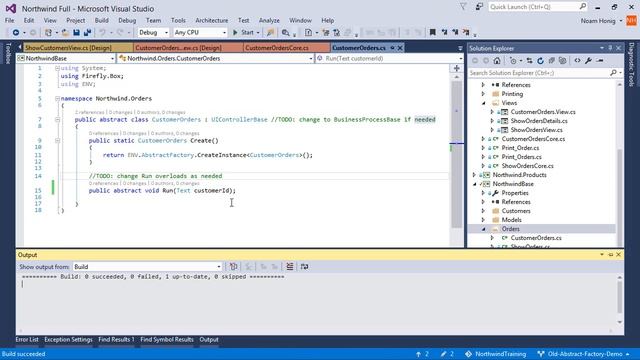Collapse the namespace Northwind.Orders code block
This screenshot has width=640, height=360.
[58, 98]
